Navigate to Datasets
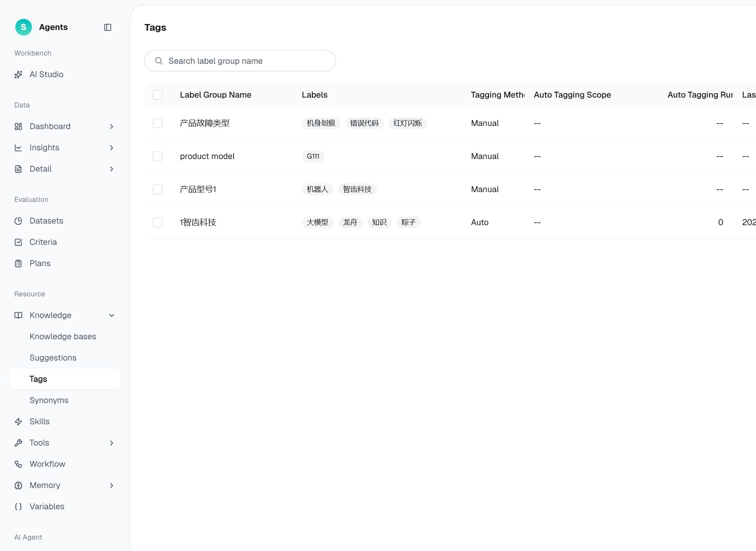Image resolution: width=756 pixels, height=551 pixels. coord(65,221)
